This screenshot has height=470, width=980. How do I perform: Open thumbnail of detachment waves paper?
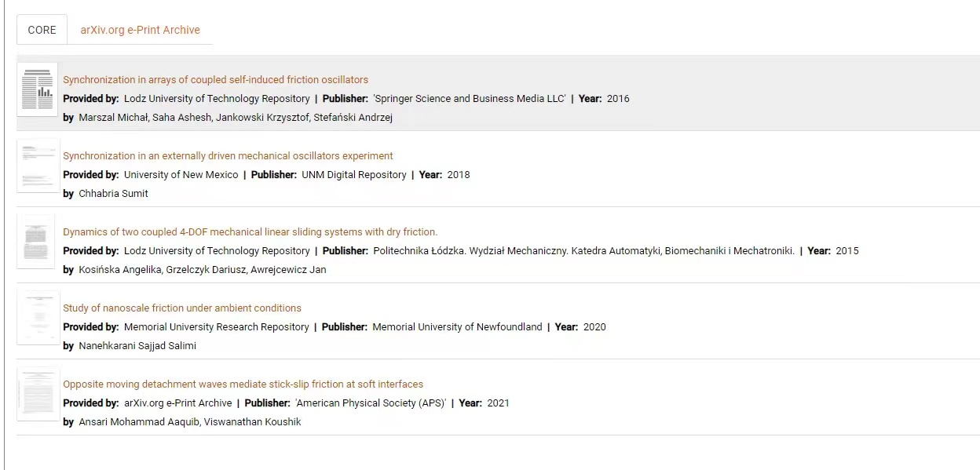tap(38, 394)
